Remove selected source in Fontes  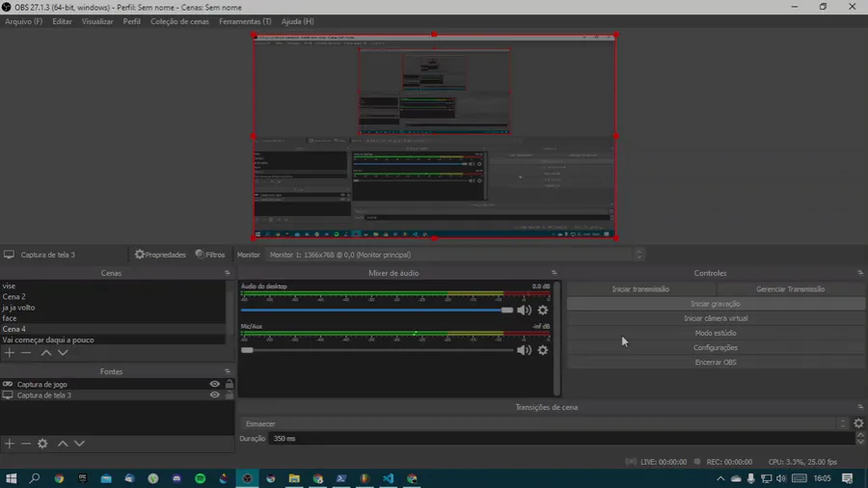tap(26, 444)
